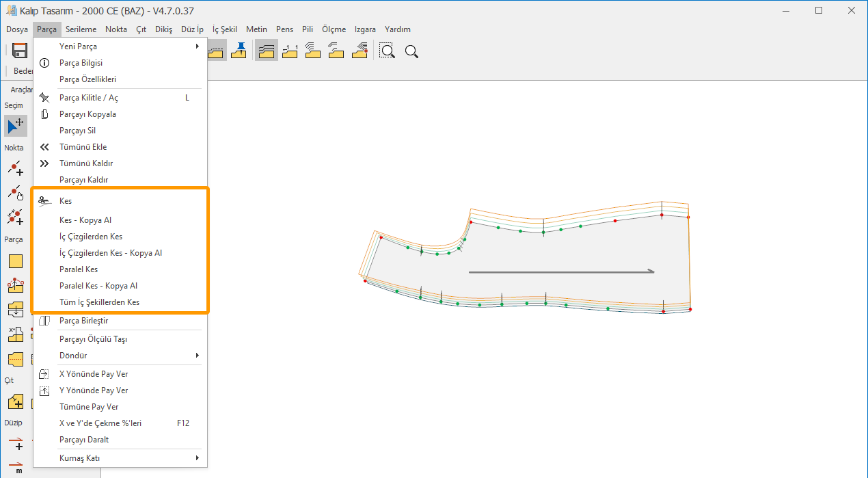This screenshot has height=478, width=868.
Task: Select the arrow selection tool
Action: (16, 126)
